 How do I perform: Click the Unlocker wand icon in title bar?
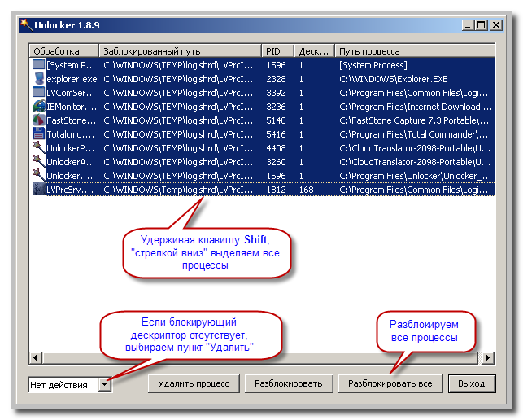(26, 24)
